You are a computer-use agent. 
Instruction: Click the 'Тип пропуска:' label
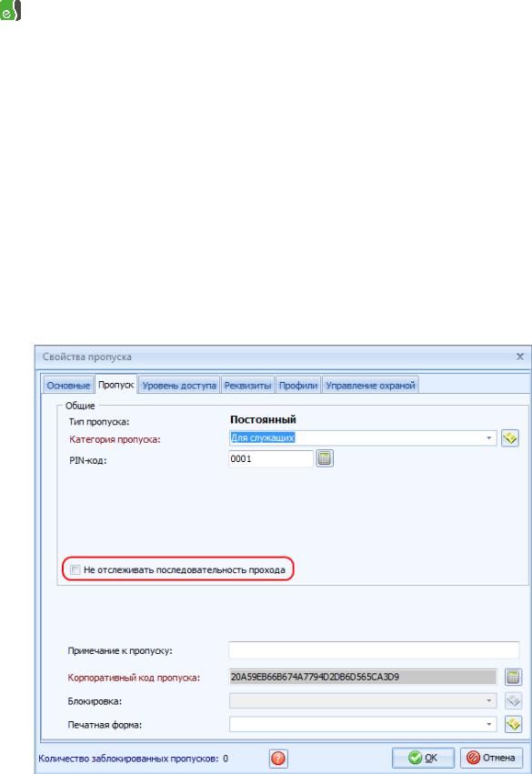click(x=99, y=421)
